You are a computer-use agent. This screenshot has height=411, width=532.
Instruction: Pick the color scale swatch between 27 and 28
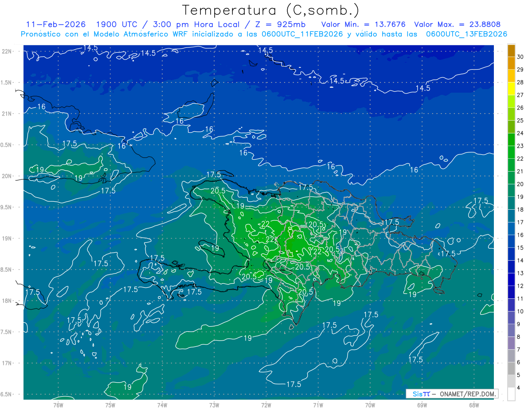(511, 88)
